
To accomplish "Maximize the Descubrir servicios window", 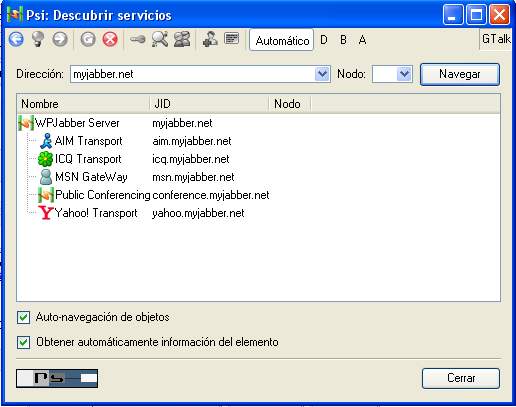I will point(476,15).
